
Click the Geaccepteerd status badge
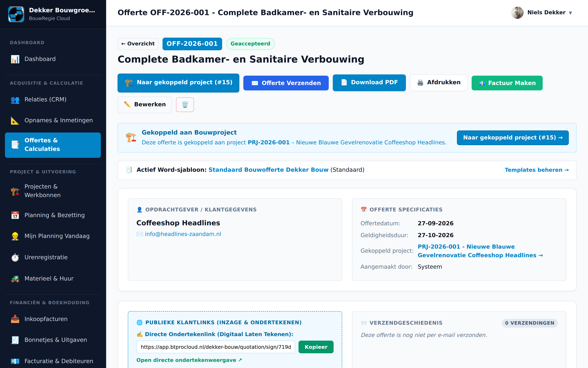(250, 44)
